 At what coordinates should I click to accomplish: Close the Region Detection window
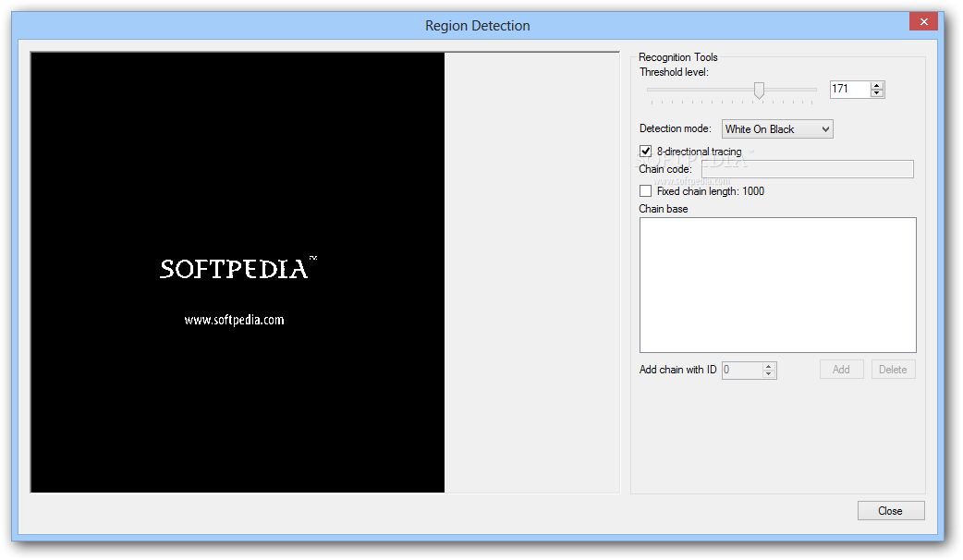pos(923,22)
